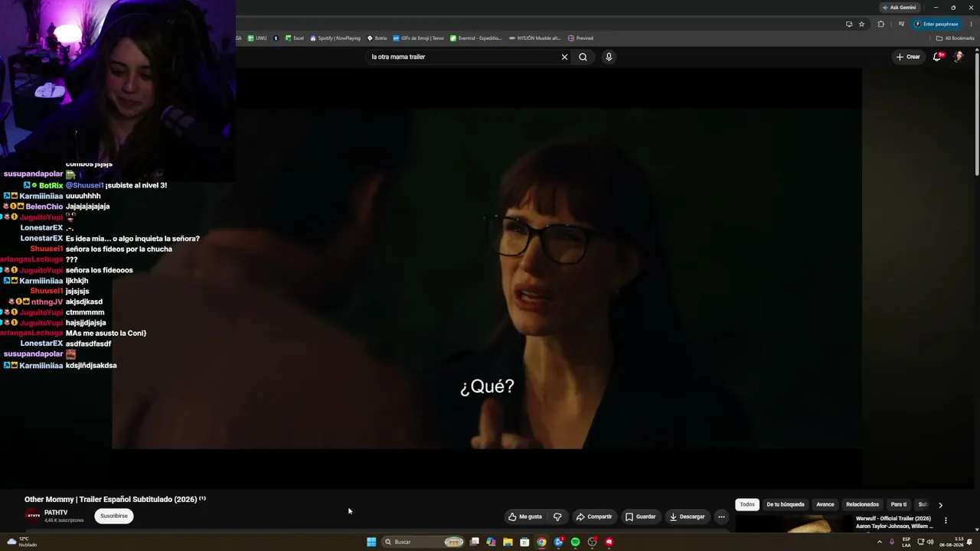Open the NYSJÖN Mueble alt... bookmark
The height and width of the screenshot is (551, 980).
pyautogui.click(x=534, y=38)
